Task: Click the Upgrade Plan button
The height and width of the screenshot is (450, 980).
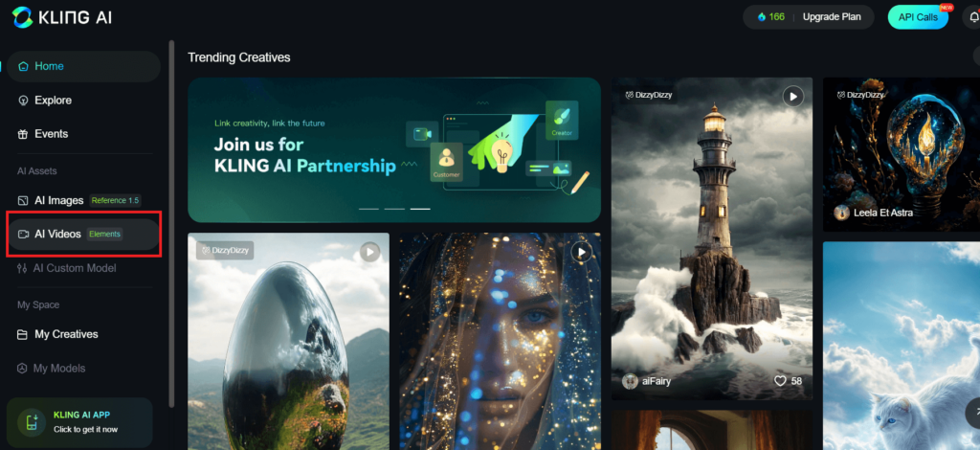Action: click(832, 17)
